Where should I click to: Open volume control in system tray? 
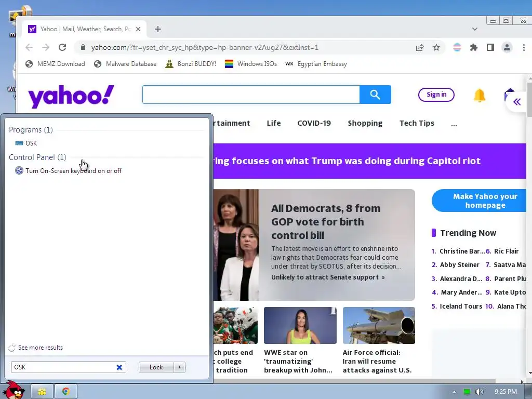click(x=480, y=392)
